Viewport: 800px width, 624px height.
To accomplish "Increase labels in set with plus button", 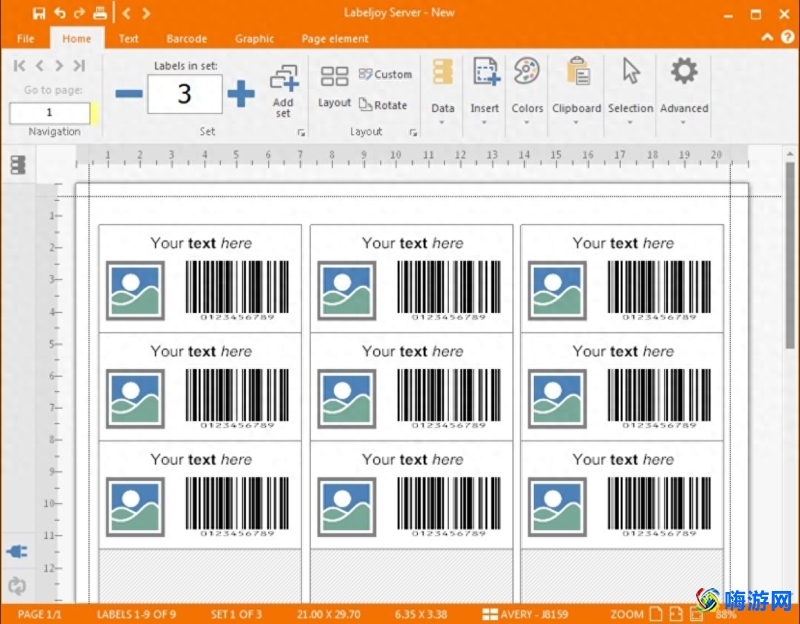I will click(241, 93).
